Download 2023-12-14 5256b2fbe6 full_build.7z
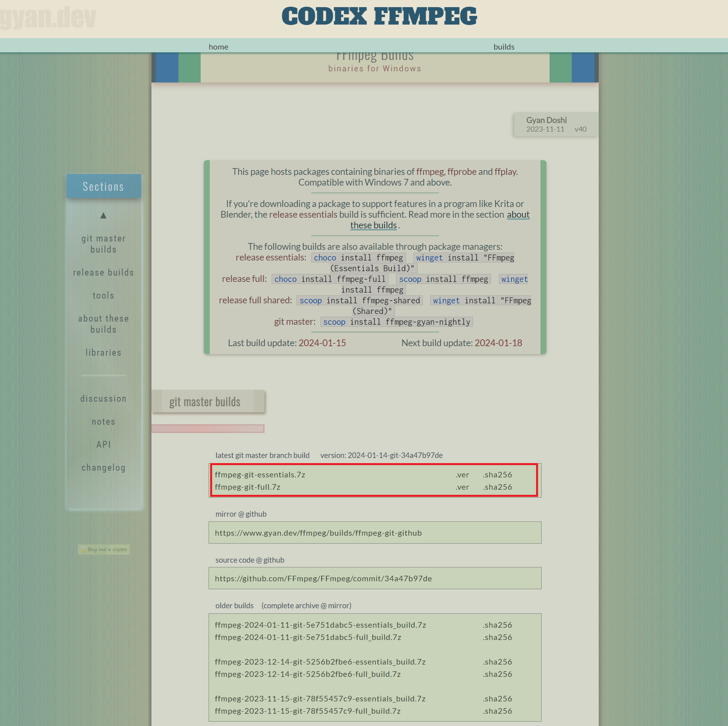 click(x=308, y=674)
